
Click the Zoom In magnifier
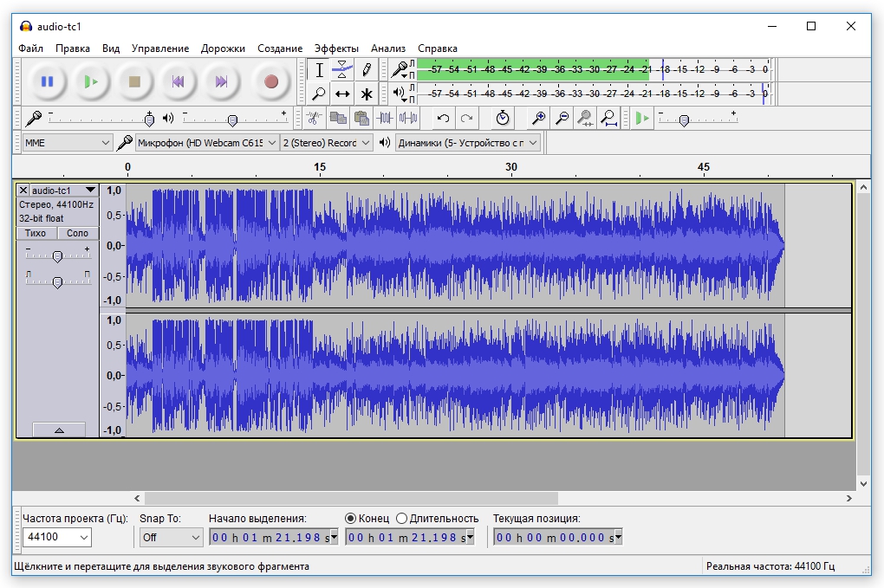coord(539,119)
